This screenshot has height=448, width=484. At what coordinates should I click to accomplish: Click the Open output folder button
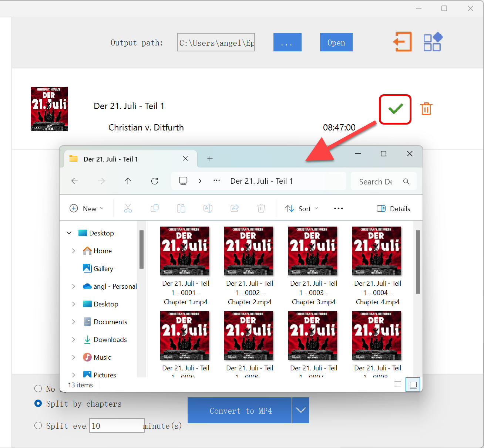pyautogui.click(x=336, y=43)
